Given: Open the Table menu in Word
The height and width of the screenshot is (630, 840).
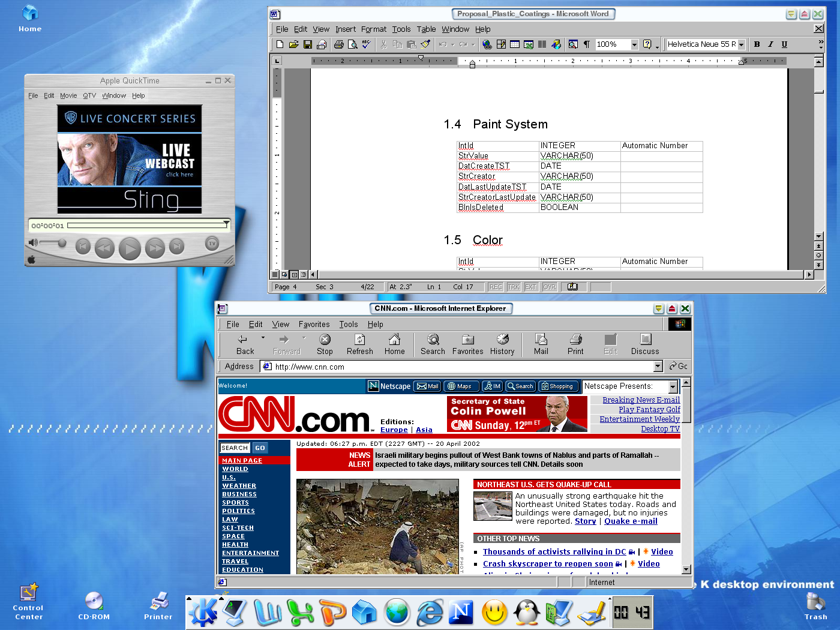Looking at the screenshot, I should 427,29.
